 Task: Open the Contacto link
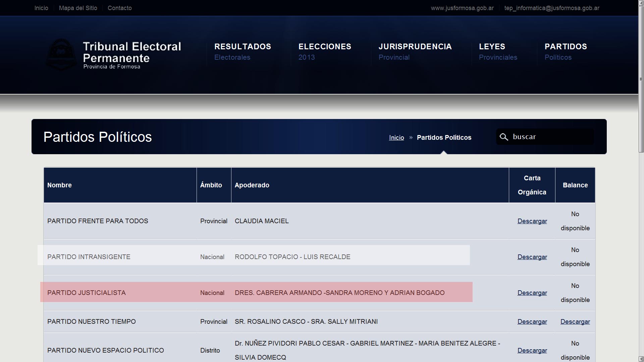pos(120,8)
